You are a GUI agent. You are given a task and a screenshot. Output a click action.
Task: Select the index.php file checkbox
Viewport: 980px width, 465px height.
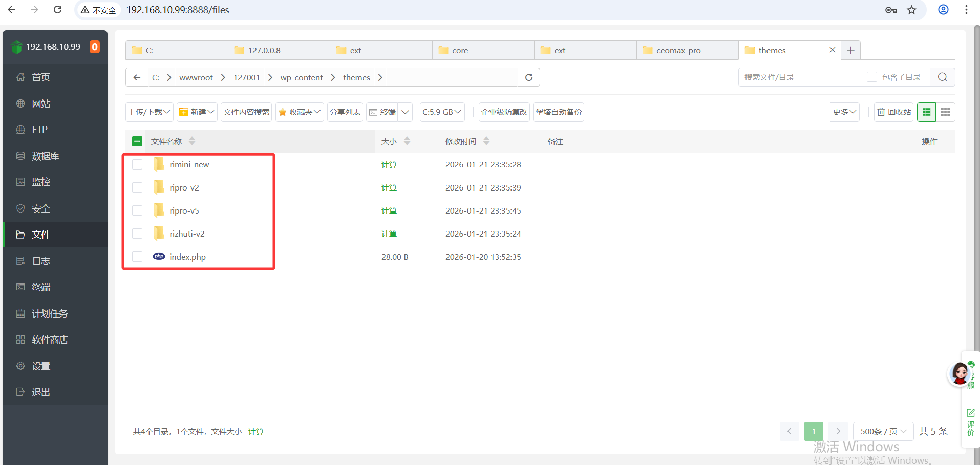click(137, 257)
